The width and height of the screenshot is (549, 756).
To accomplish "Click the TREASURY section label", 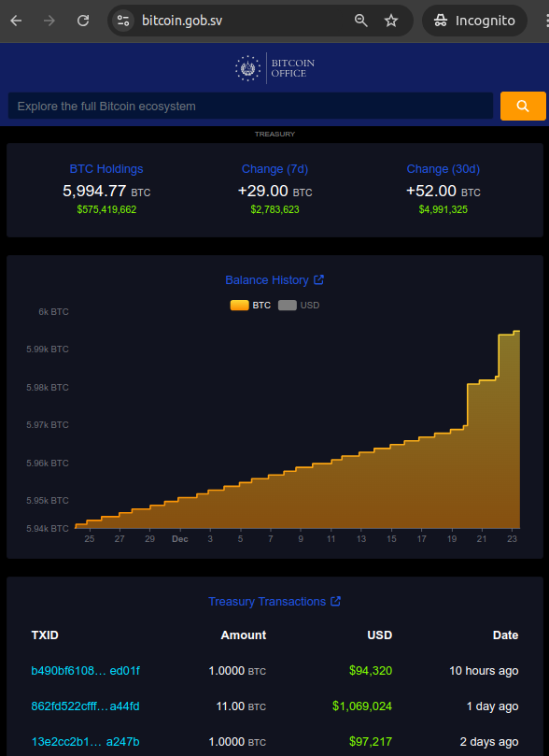I will coord(274,134).
